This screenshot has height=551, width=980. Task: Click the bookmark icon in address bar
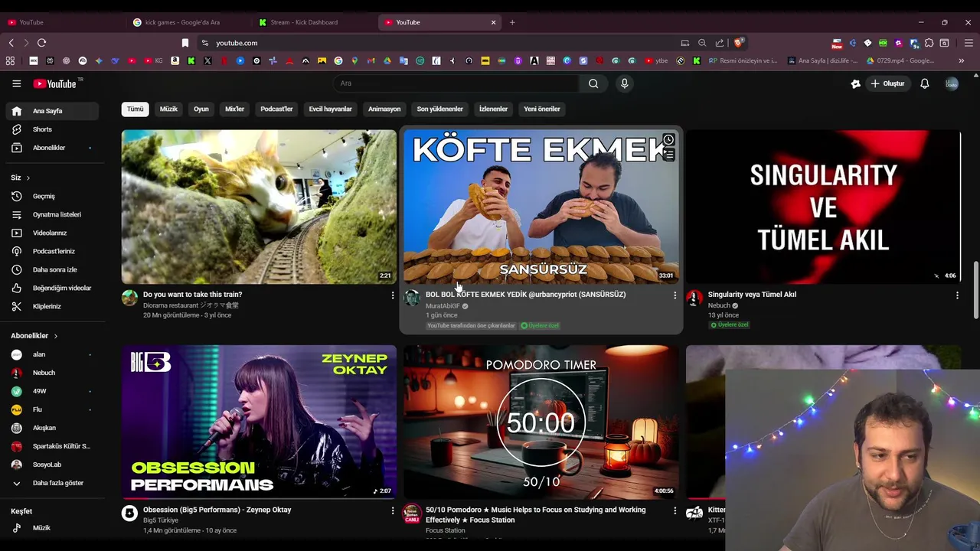185,43
